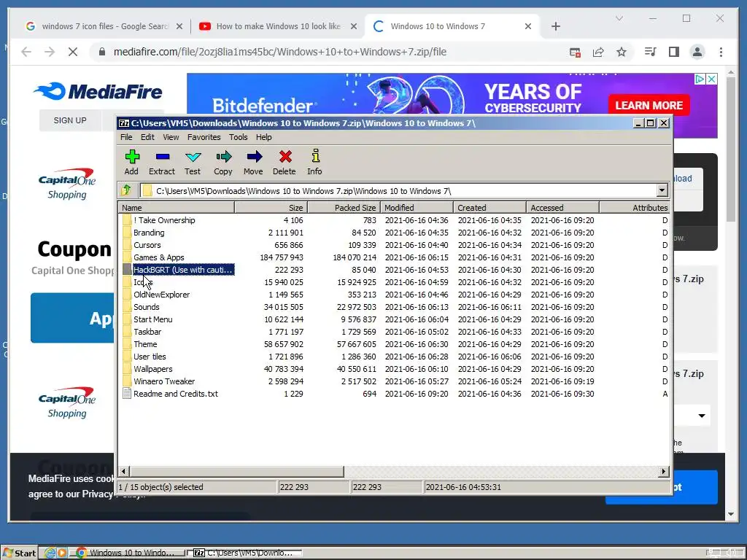Click Chrome back arrow button
This screenshot has width=747, height=560.
click(x=26, y=52)
